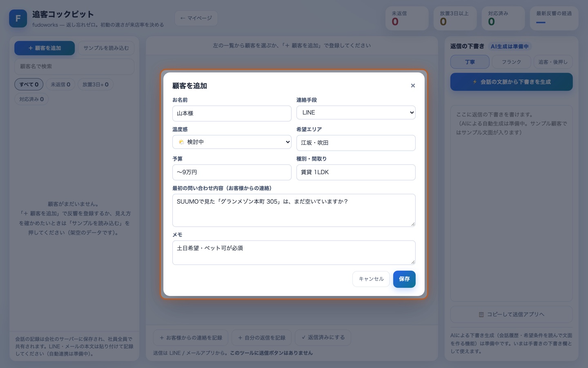Click the キャンセル button in the dialog
The width and height of the screenshot is (588, 368).
[371, 279]
